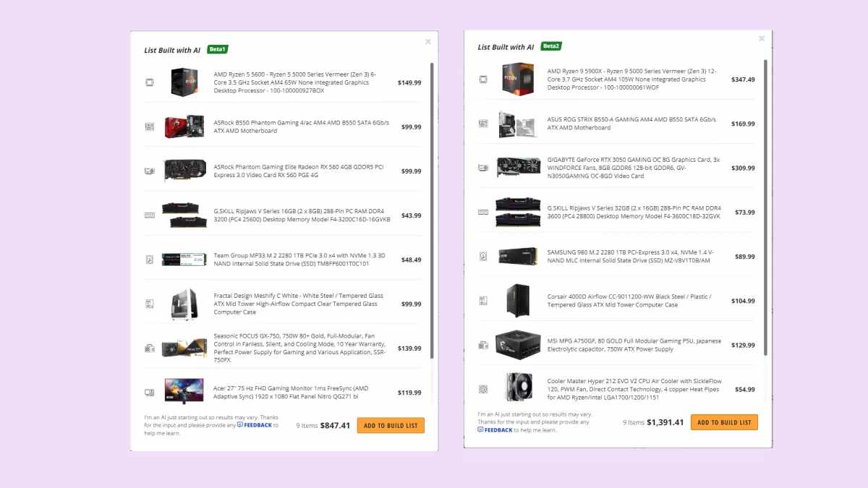Open Fractal Design Meshify C case image
The image size is (868, 488).
184,304
